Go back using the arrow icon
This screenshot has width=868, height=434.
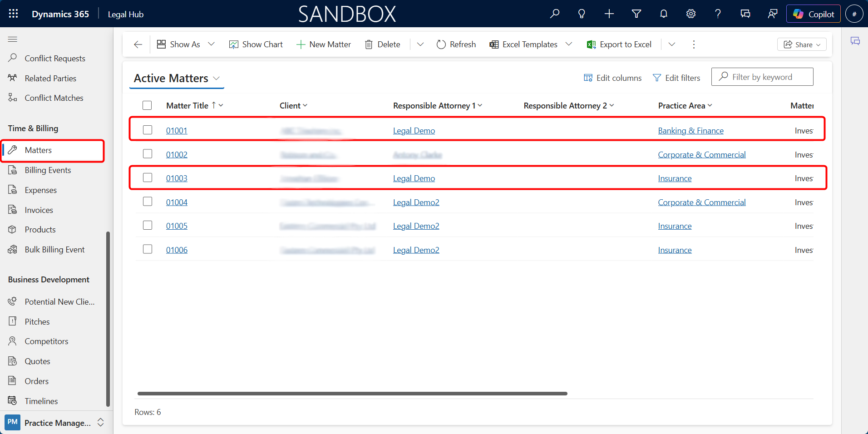(138, 44)
